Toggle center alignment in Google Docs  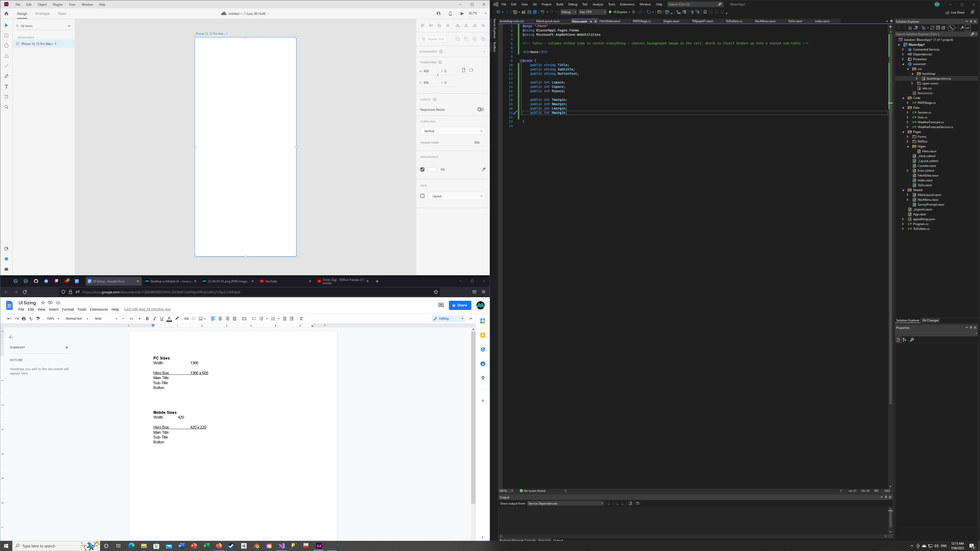pos(220,319)
